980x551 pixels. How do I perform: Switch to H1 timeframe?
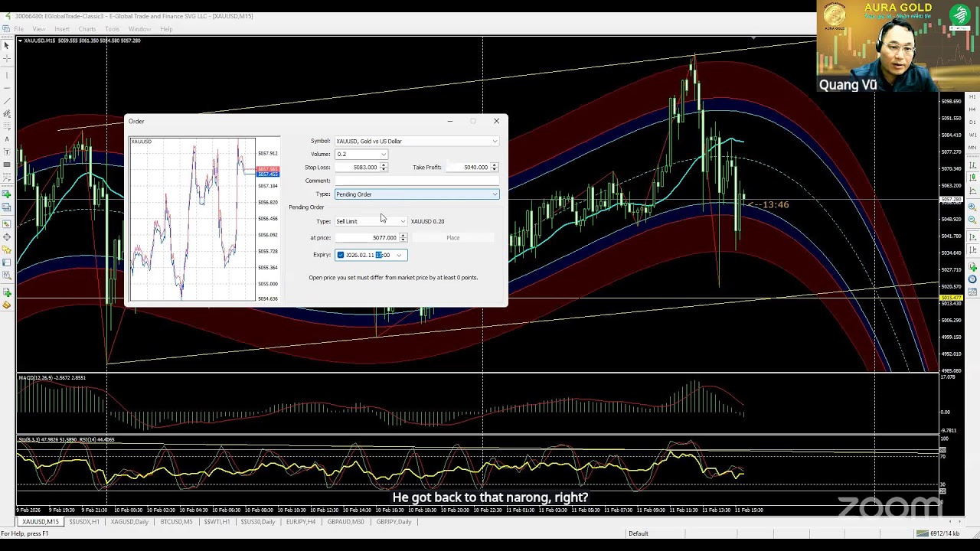coord(973,96)
